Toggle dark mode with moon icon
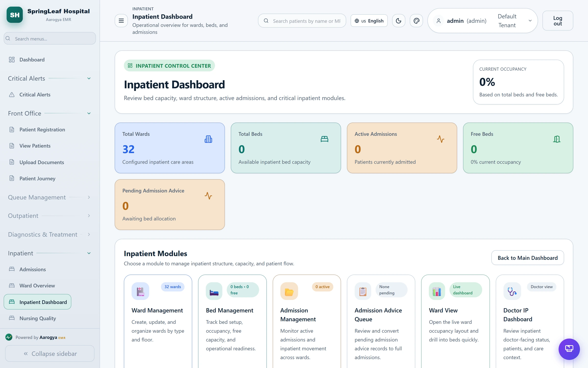Viewport: 588px width, 368px height. [398, 21]
